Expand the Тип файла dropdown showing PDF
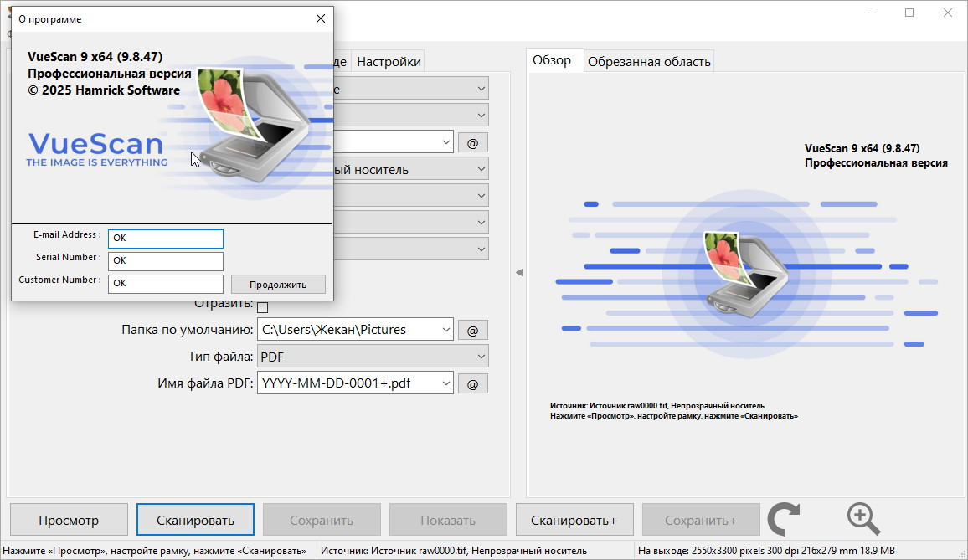The image size is (968, 560). tap(373, 357)
